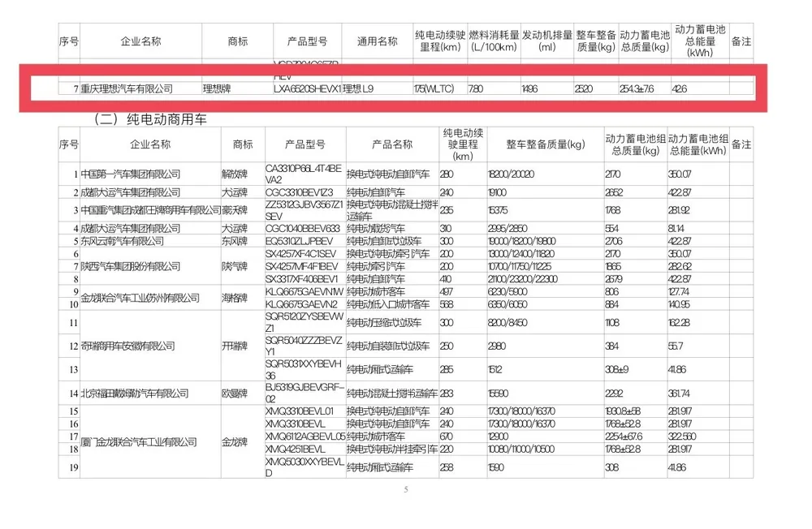
Task: Select mass value 19000/18200/19800
Action: pyautogui.click(x=522, y=241)
